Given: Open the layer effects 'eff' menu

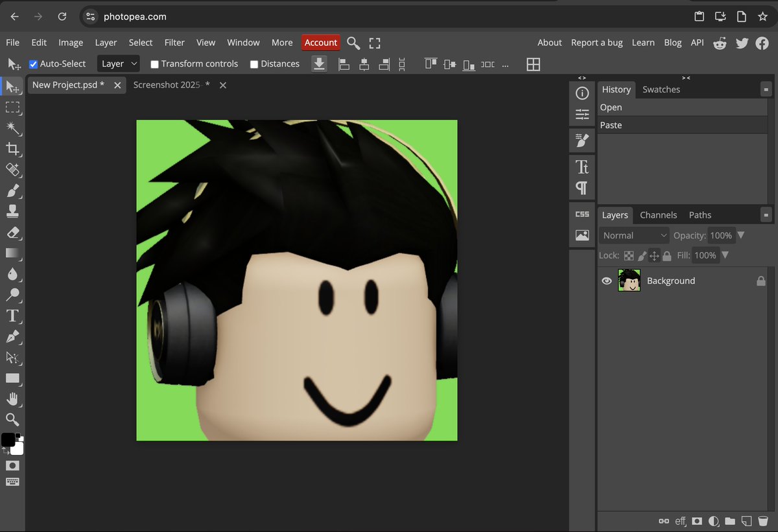Looking at the screenshot, I should point(680,520).
